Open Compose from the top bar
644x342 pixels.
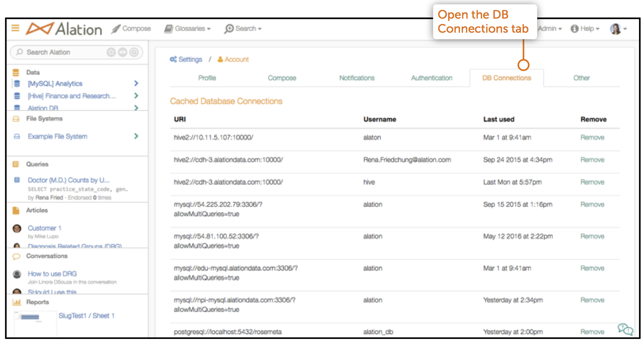tap(131, 29)
